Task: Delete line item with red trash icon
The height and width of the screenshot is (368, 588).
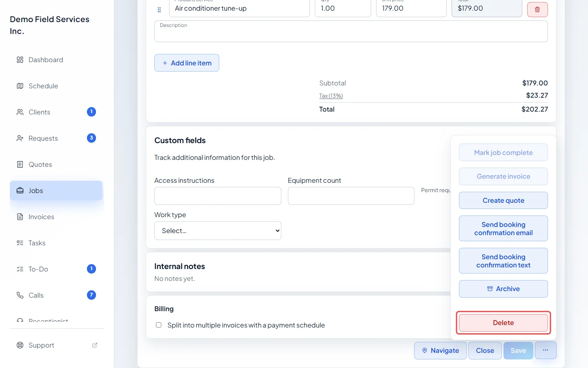Action: [x=537, y=9]
